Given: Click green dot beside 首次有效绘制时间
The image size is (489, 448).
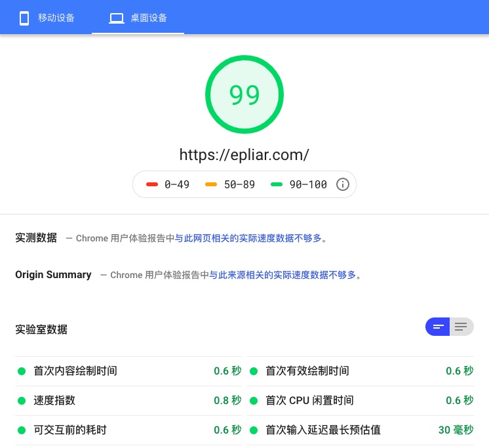Looking at the screenshot, I should click(254, 371).
